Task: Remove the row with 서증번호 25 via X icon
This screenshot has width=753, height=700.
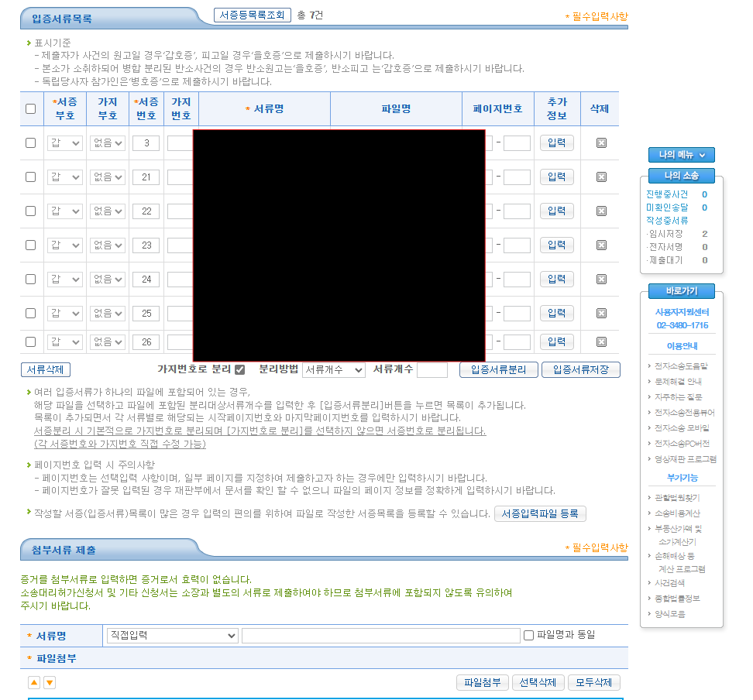Action: [601, 314]
